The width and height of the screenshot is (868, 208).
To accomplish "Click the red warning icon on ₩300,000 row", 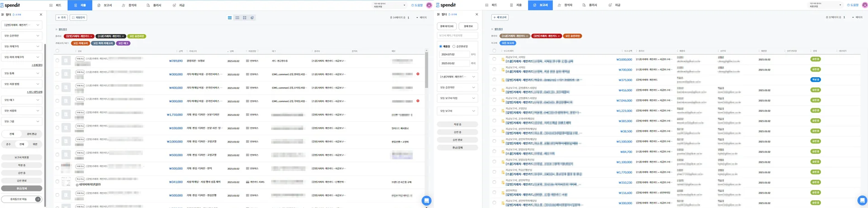I will tap(418, 74).
